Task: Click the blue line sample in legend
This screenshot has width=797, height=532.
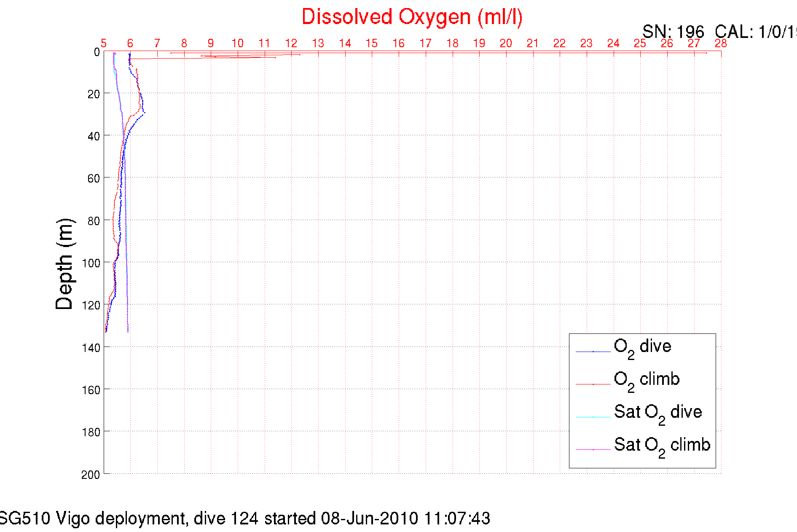Action: coord(593,352)
